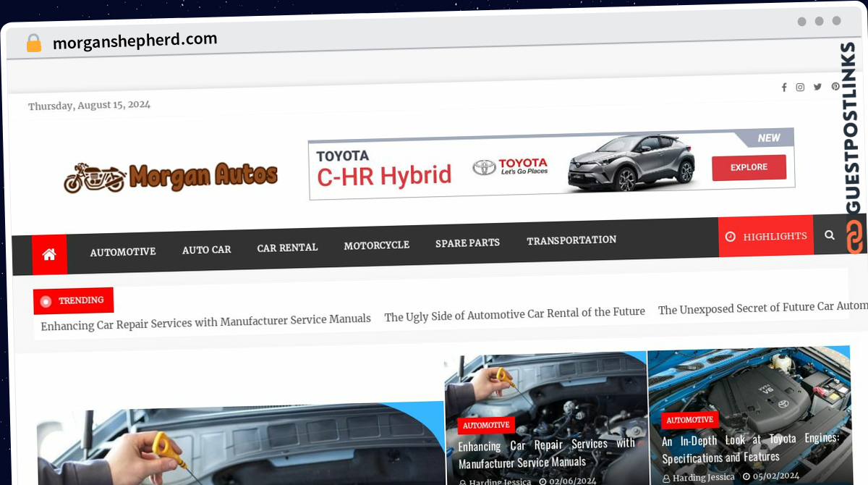
Task: Go to the Motorcycle menu item
Action: pos(376,245)
